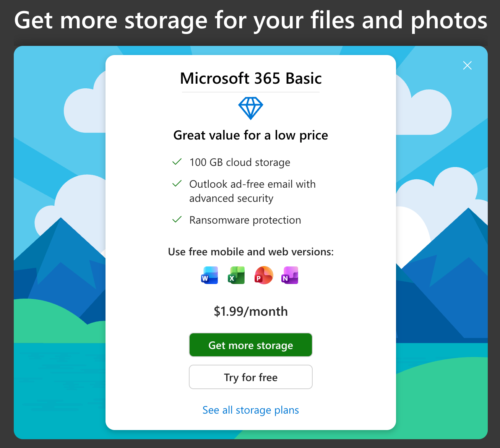Click the Great value for a low price heading
Screen dimensions: 500x448
pyautogui.click(x=251, y=135)
